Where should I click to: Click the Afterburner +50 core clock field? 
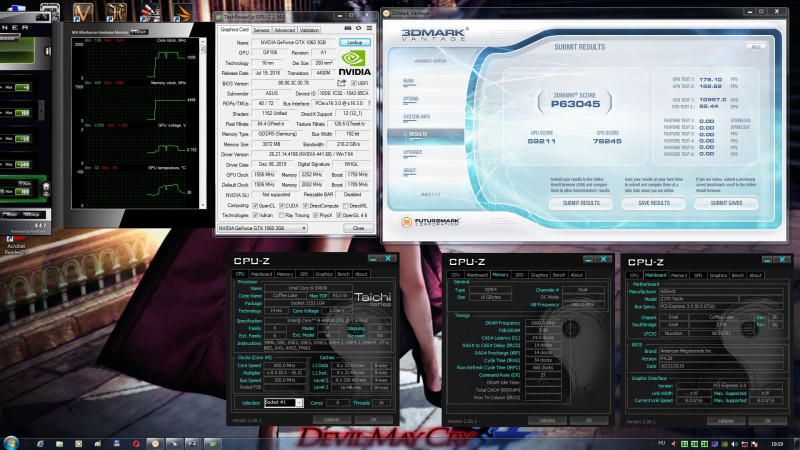click(x=22, y=138)
